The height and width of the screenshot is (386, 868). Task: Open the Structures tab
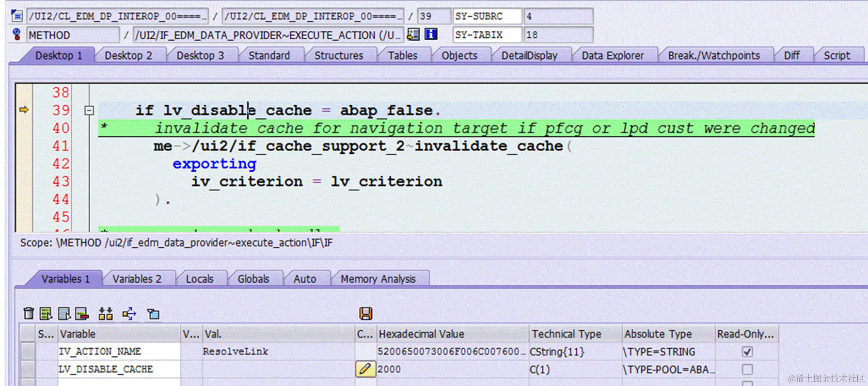coord(339,55)
